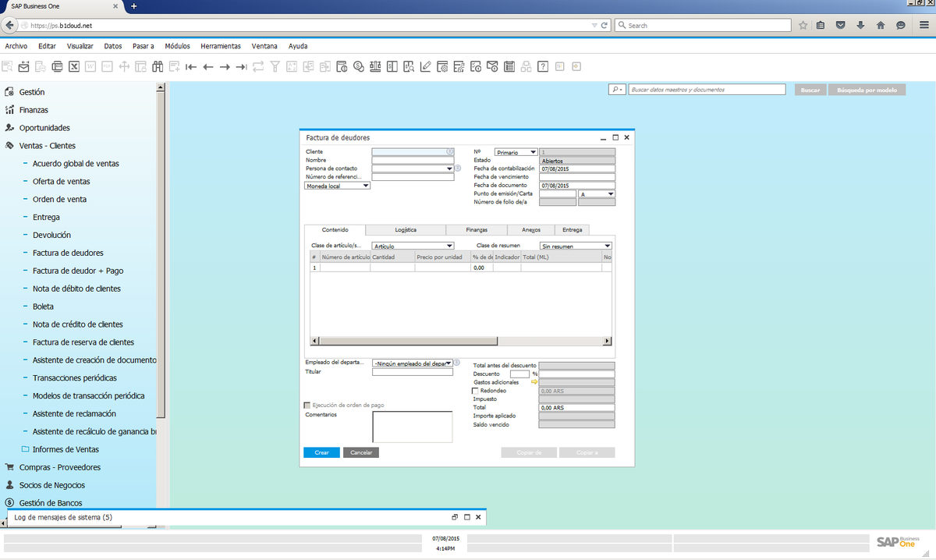This screenshot has height=560, width=936.
Task: Click the Cancelar button
Action: (x=361, y=452)
